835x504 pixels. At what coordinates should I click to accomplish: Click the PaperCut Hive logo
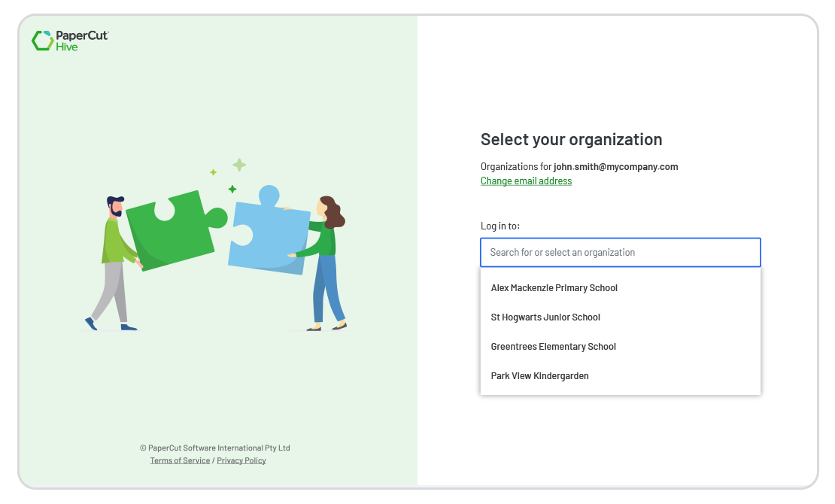tap(70, 41)
